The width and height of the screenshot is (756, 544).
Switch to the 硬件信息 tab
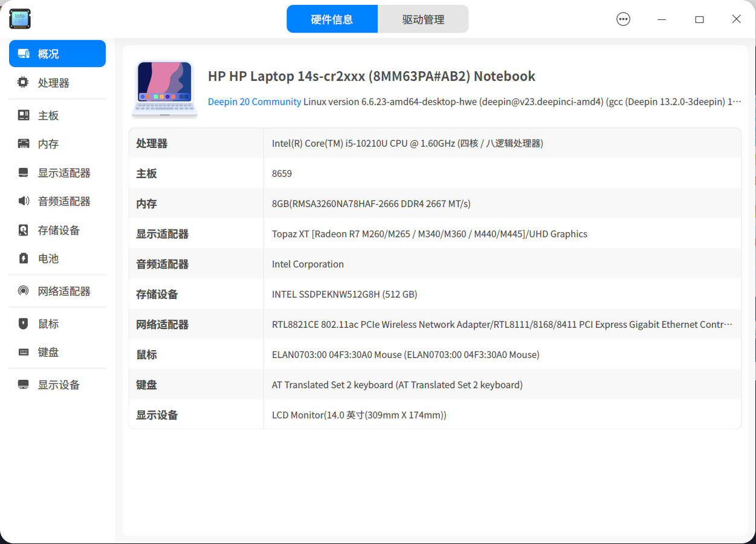pyautogui.click(x=332, y=19)
